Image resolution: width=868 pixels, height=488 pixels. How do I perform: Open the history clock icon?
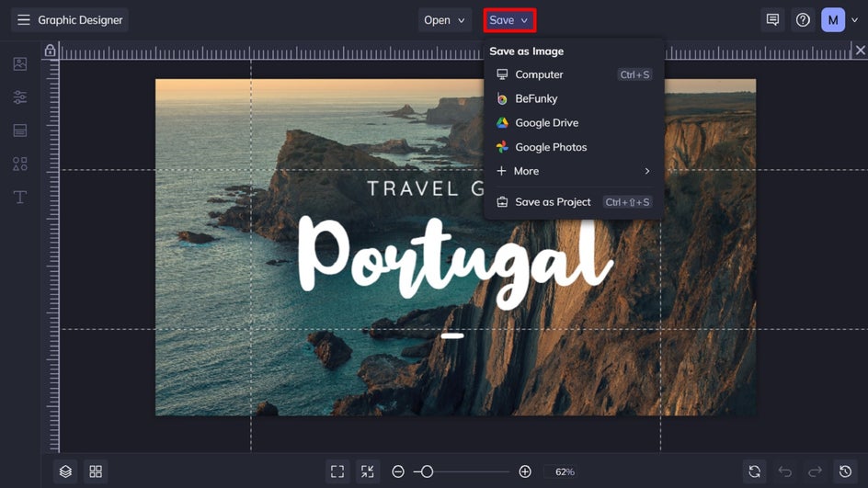point(845,471)
